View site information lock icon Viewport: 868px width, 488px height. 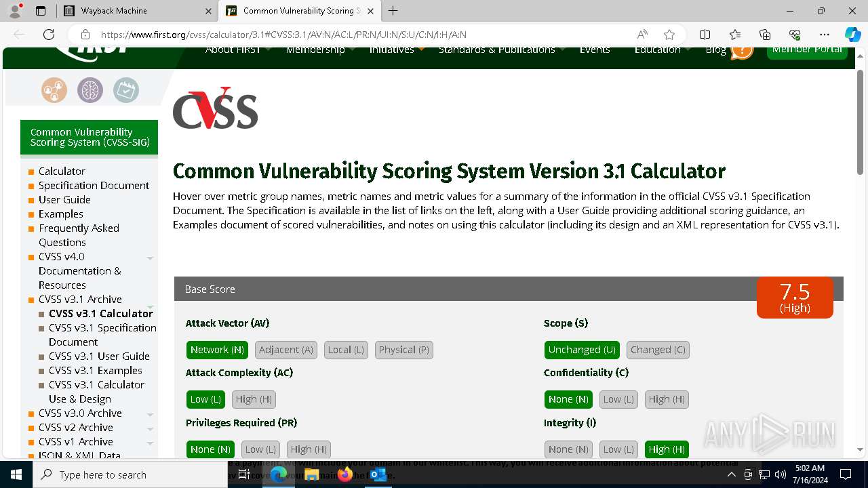click(x=85, y=35)
